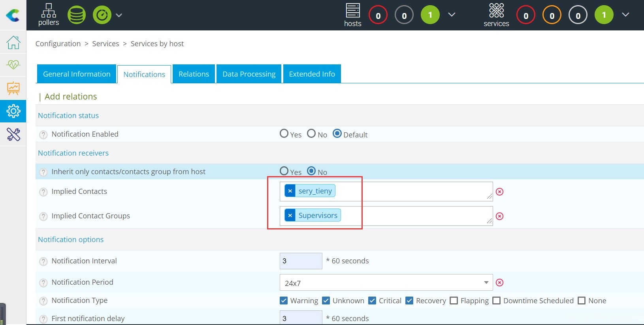Image resolution: width=644 pixels, height=325 pixels.
Task: Show help for Notification Enabled
Action: tap(43, 135)
